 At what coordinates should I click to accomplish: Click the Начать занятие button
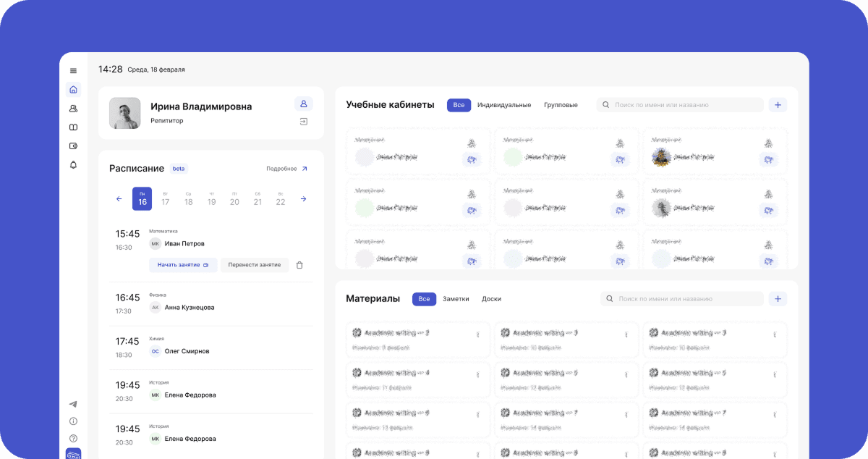[183, 265]
